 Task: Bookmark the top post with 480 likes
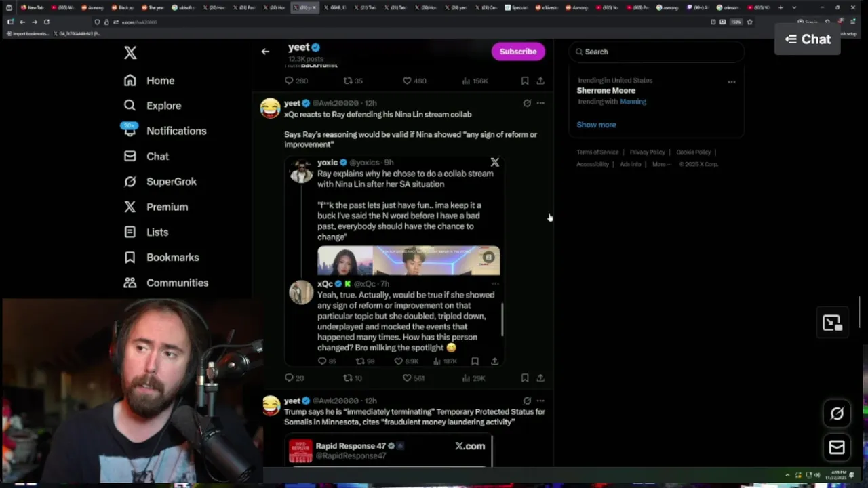pyautogui.click(x=525, y=81)
